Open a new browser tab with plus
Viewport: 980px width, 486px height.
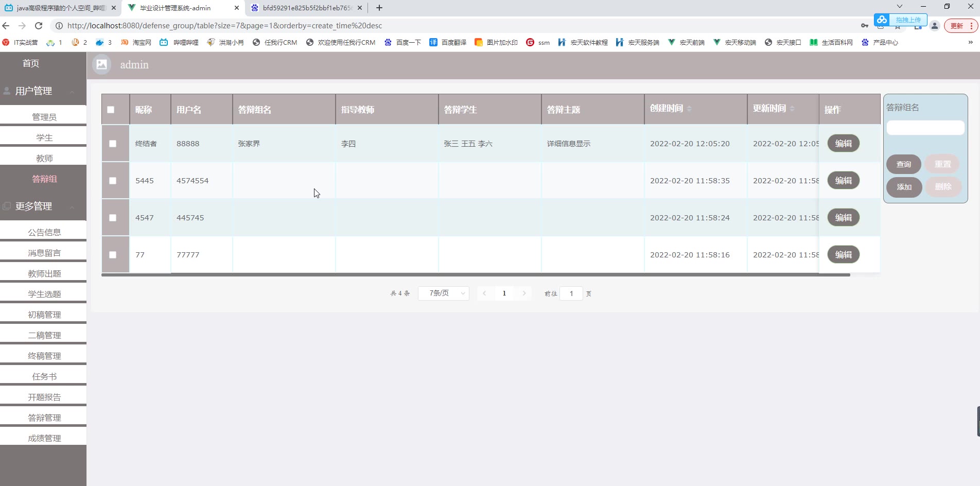[x=379, y=8]
